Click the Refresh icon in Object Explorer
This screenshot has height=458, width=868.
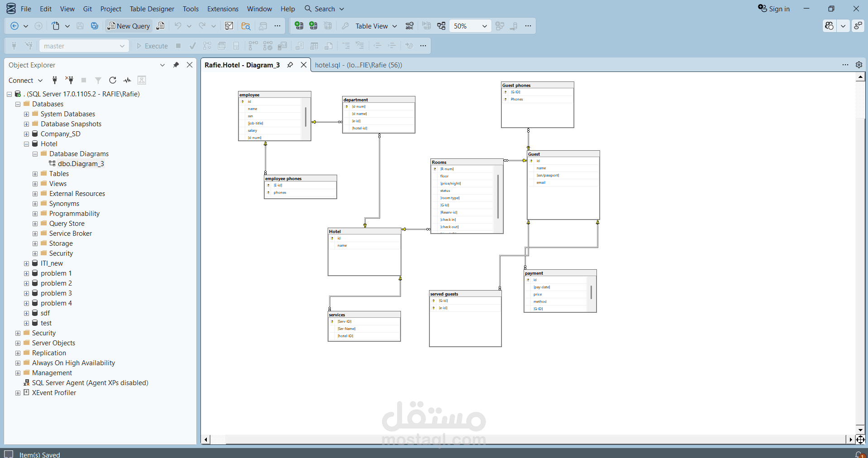tap(113, 80)
